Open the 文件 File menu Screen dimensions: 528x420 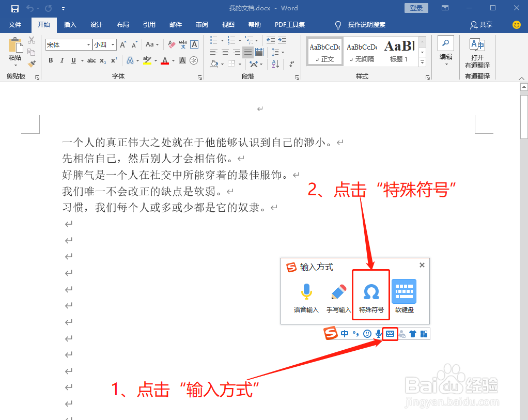[x=15, y=25]
